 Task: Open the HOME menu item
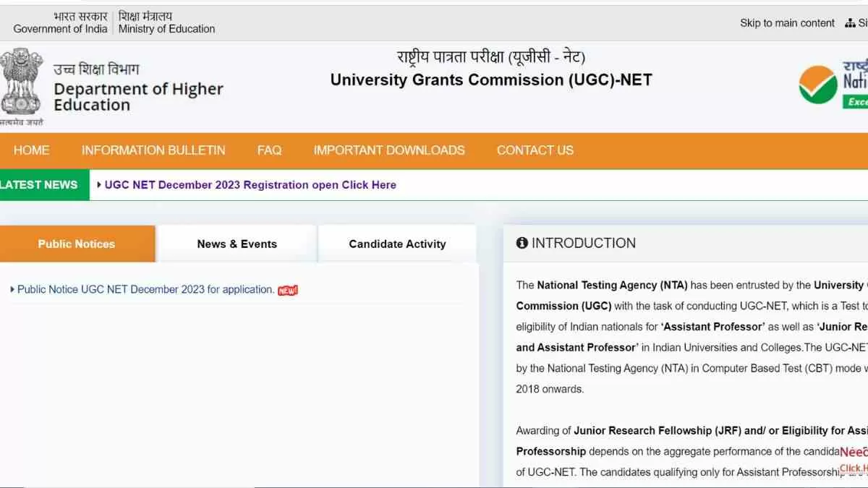pyautogui.click(x=32, y=150)
